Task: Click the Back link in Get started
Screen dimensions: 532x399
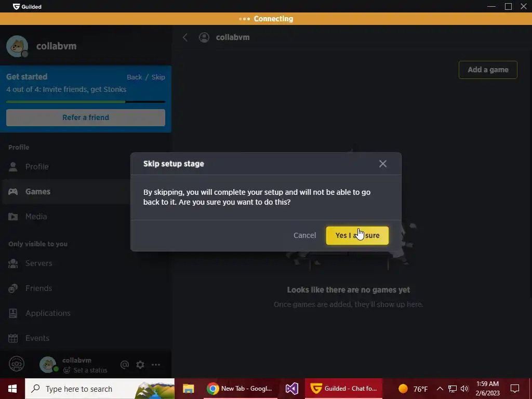Action: pos(135,77)
